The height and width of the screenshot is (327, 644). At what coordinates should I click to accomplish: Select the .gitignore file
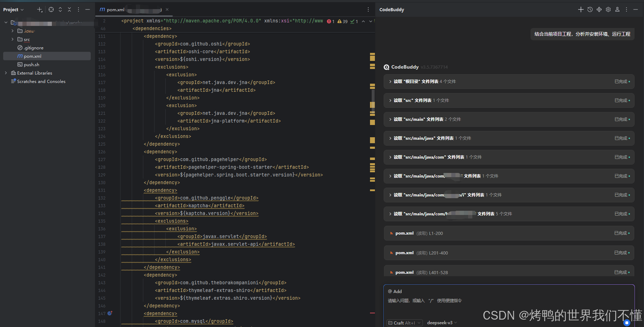(x=30, y=48)
